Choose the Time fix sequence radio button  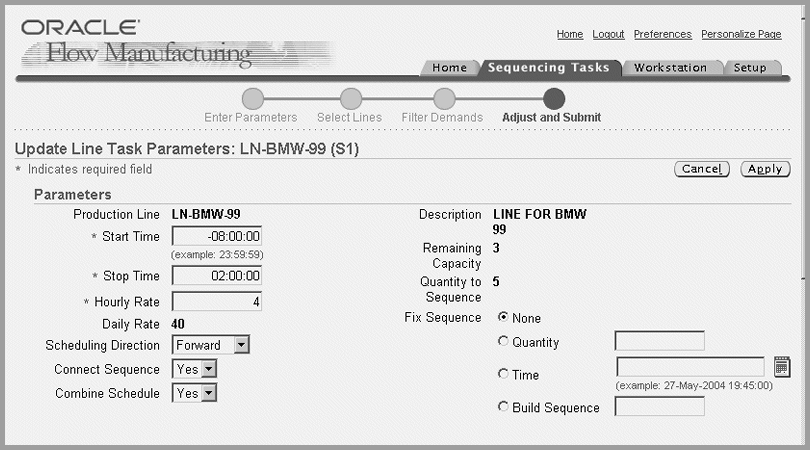point(503,374)
